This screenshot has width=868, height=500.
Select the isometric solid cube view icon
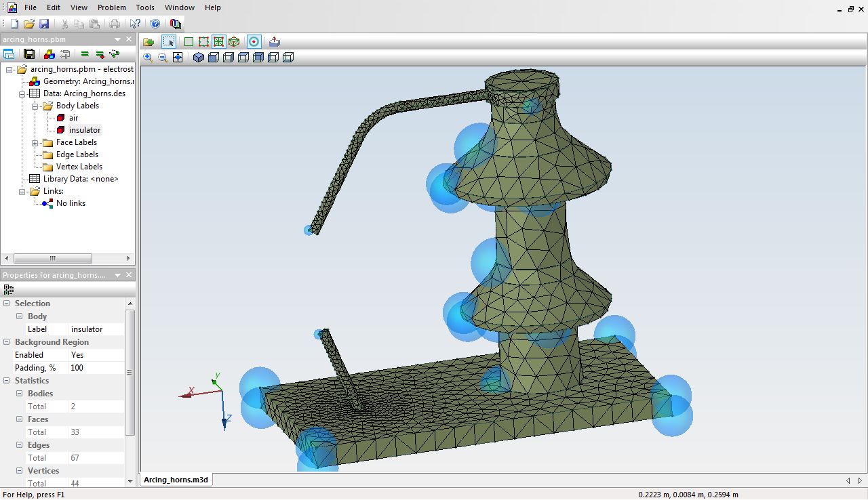click(199, 58)
